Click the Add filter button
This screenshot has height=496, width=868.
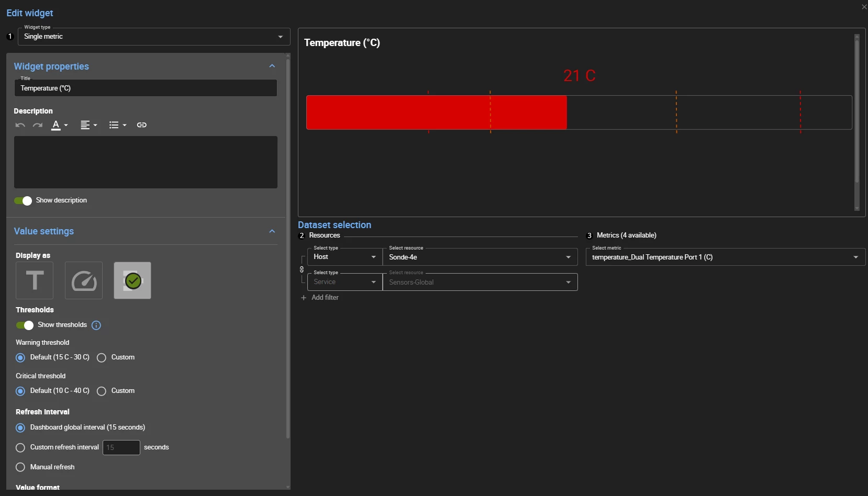coord(320,298)
